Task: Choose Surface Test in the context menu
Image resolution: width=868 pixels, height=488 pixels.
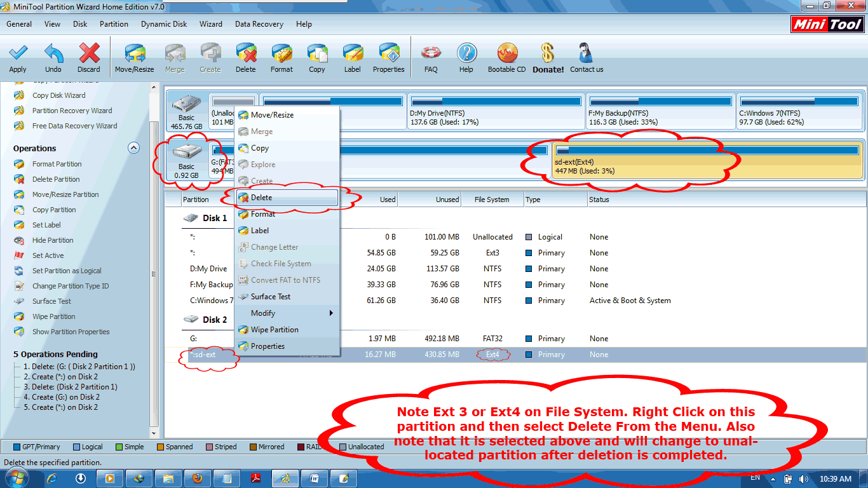Action: click(x=287, y=297)
